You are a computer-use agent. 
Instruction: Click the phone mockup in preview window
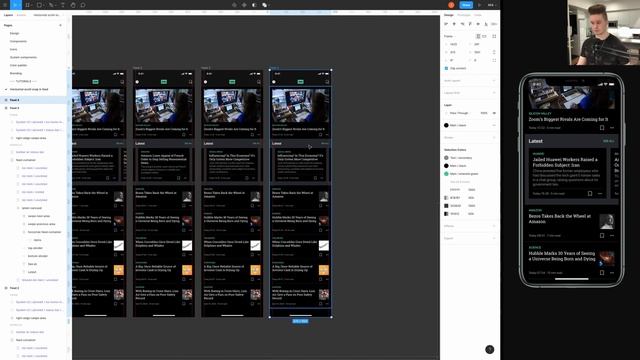coord(571,180)
